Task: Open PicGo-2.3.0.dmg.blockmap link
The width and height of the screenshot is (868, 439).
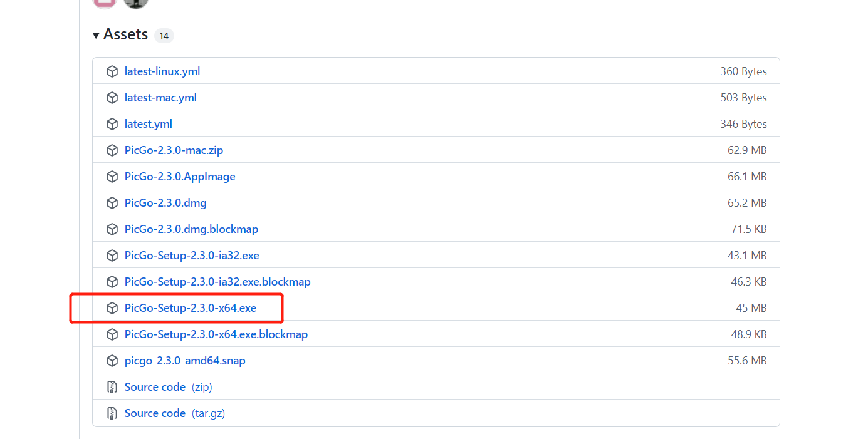Action: click(191, 229)
